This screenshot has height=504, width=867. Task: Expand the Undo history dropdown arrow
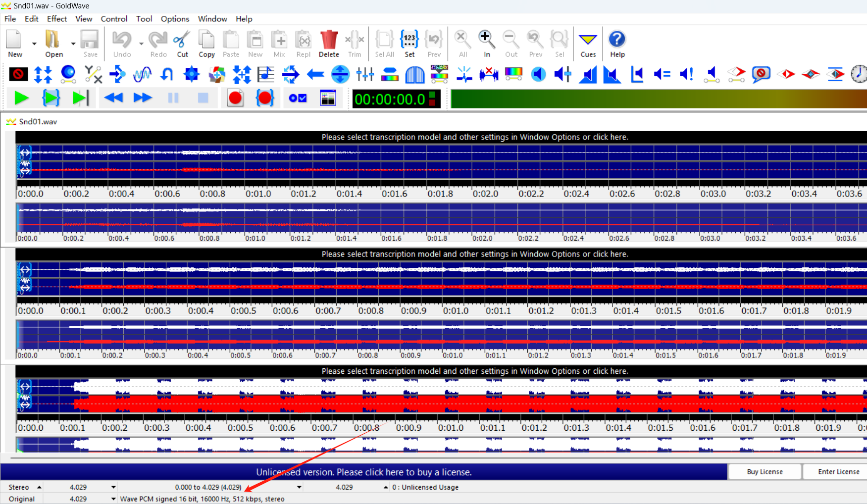point(141,44)
